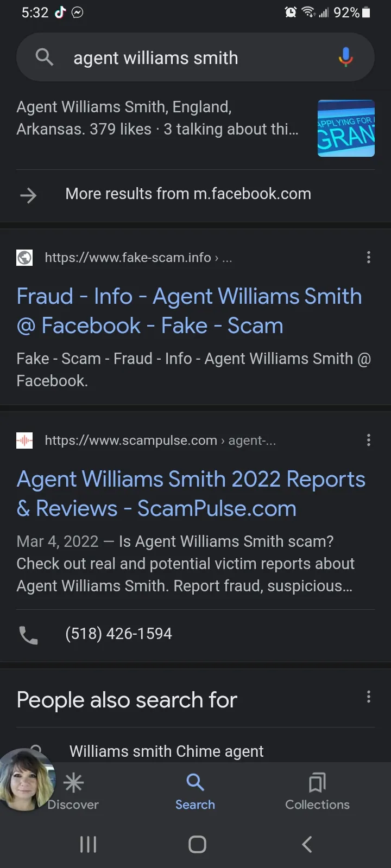This screenshot has width=391, height=868.
Task: Switch to the Discover tab
Action: 73,792
